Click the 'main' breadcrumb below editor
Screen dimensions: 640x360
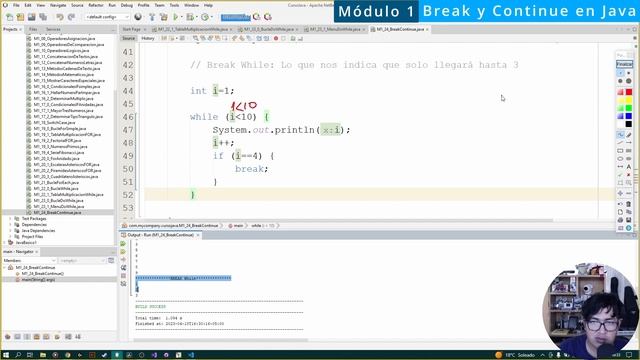tap(238, 226)
